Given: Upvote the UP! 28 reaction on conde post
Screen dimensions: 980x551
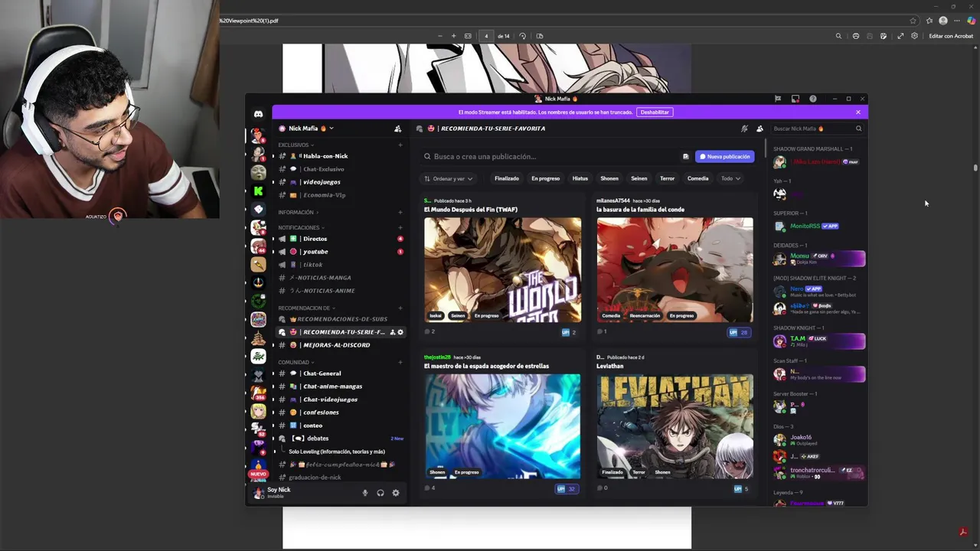Looking at the screenshot, I should [x=739, y=332].
